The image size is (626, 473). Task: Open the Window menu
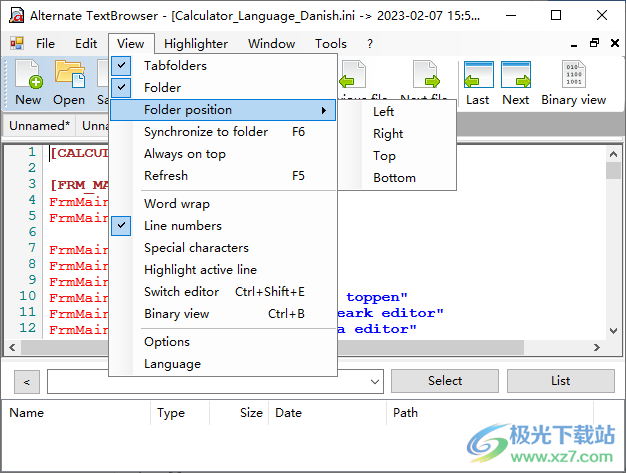tap(271, 44)
